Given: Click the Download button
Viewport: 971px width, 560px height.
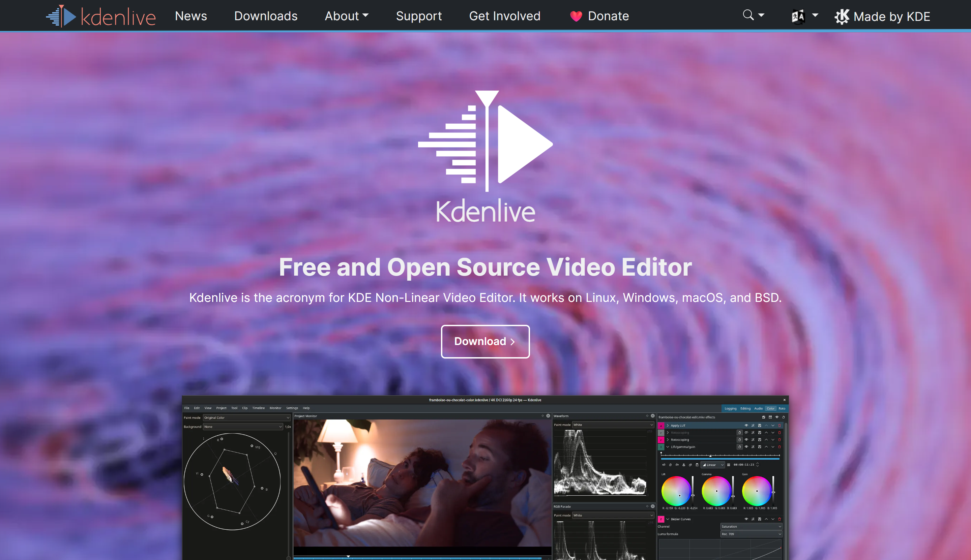Looking at the screenshot, I should pyautogui.click(x=485, y=342).
